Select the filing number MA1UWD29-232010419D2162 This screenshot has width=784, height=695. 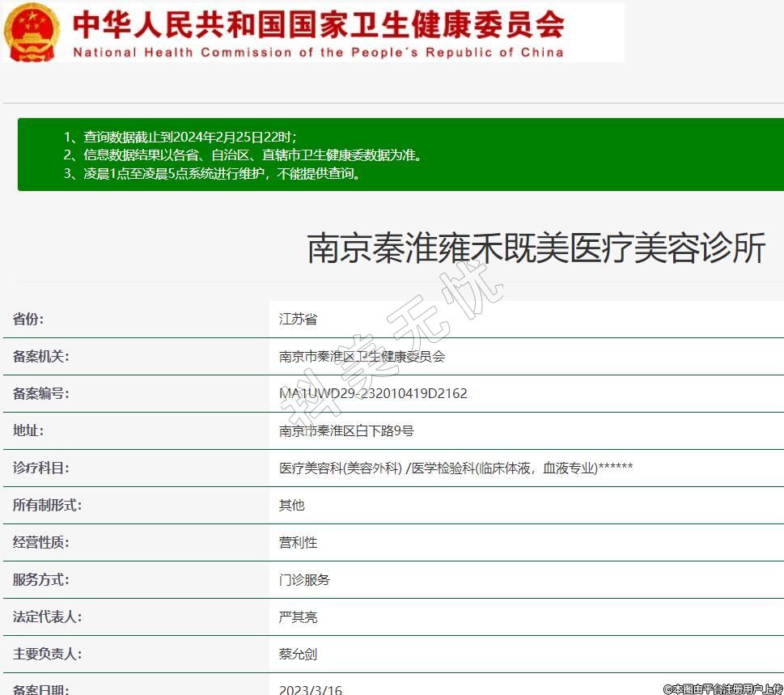click(373, 393)
